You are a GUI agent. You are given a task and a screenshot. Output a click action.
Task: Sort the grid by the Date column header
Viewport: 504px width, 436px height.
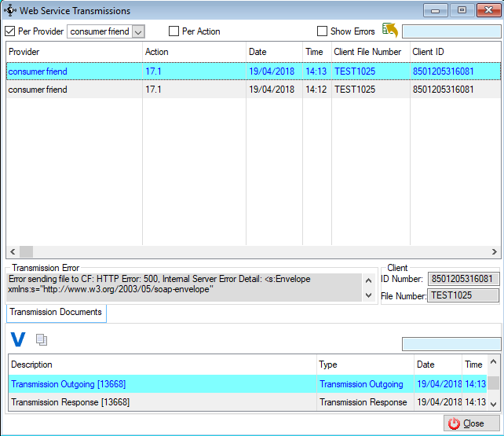click(273, 52)
